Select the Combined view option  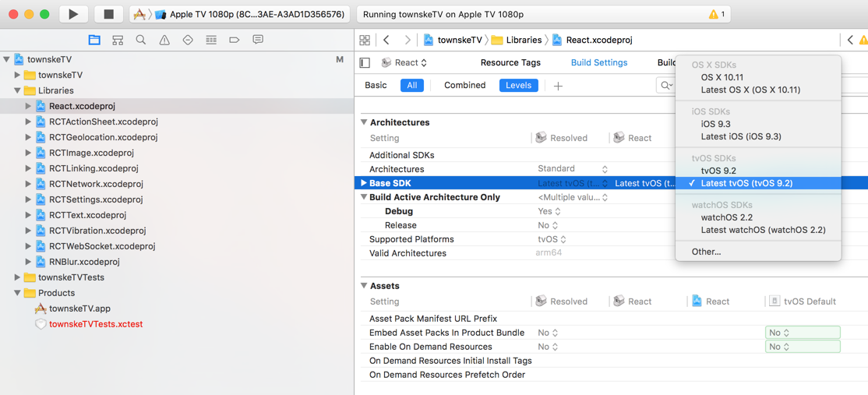(464, 86)
